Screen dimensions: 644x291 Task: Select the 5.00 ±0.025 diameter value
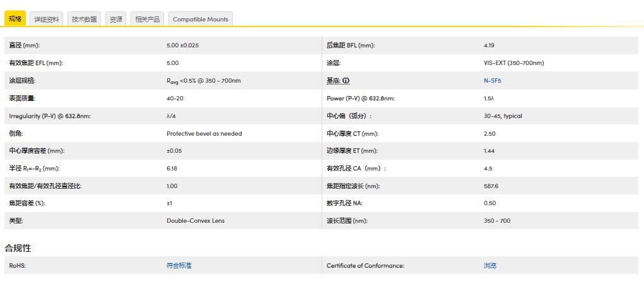[x=182, y=45]
